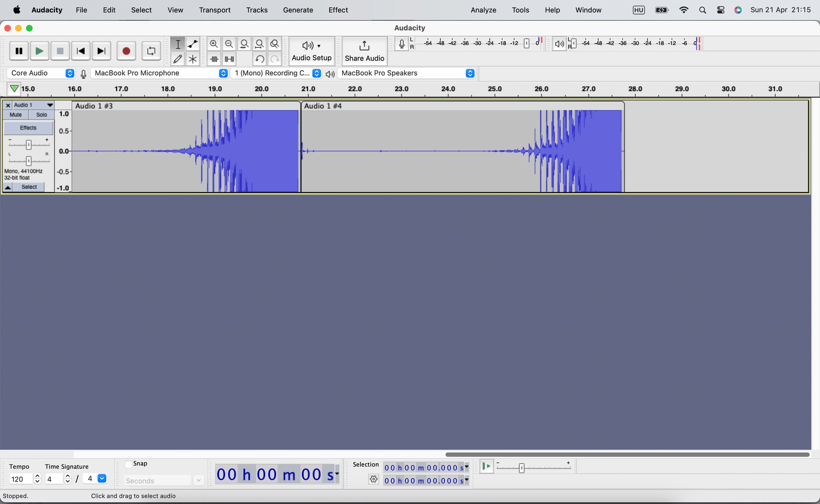Click the Fit Project to Width icon
The width and height of the screenshot is (820, 504).
[x=260, y=44]
